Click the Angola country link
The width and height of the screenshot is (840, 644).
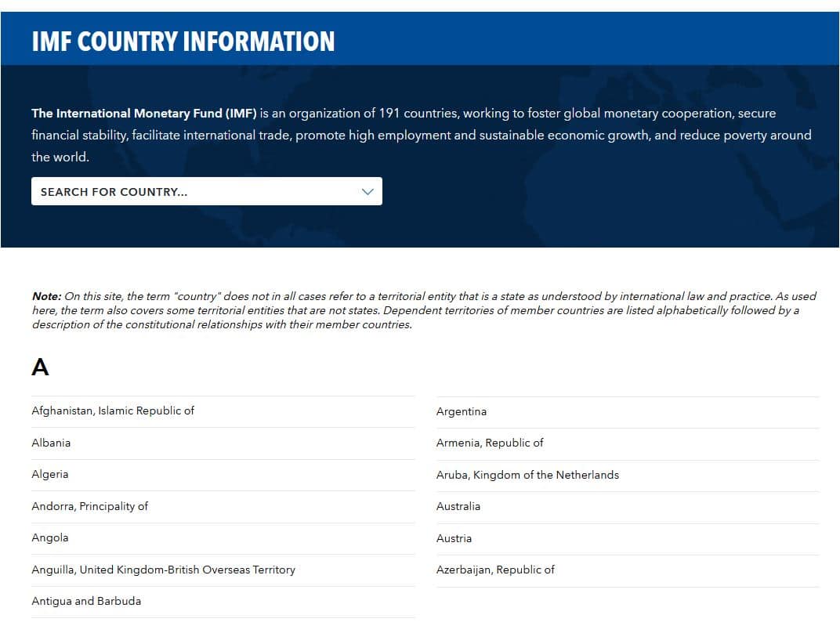[50, 537]
